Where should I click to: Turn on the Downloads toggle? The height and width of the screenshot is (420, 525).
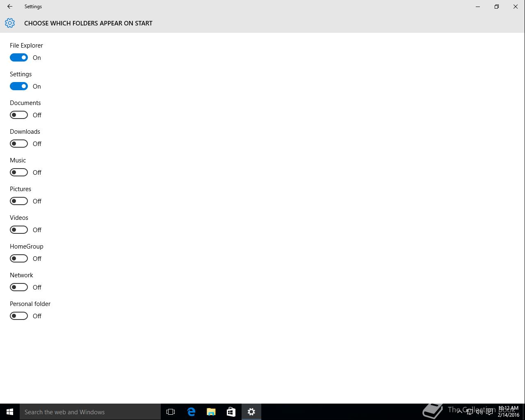pos(19,144)
